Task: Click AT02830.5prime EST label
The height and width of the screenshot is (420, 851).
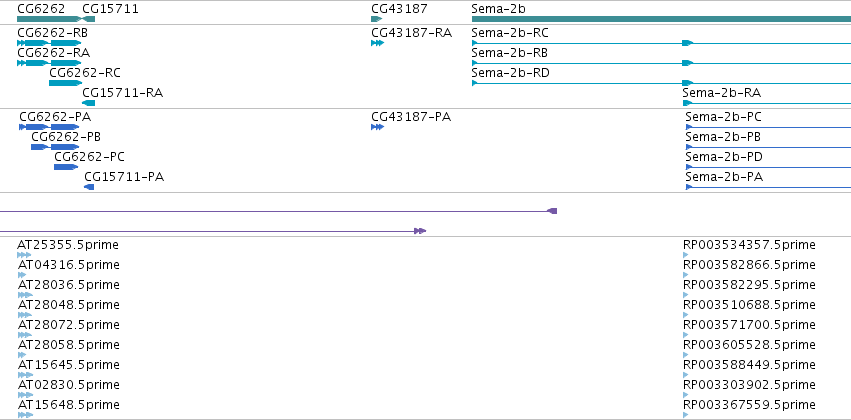Action: pyautogui.click(x=69, y=385)
